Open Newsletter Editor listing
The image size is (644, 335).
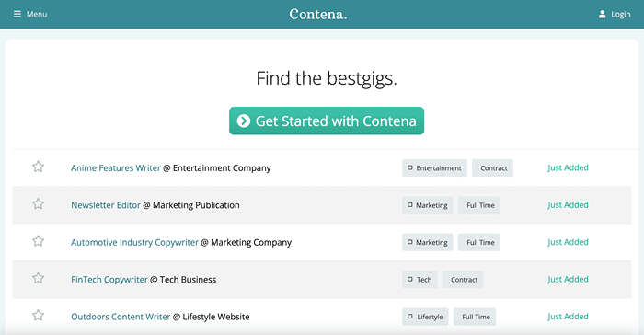point(106,205)
